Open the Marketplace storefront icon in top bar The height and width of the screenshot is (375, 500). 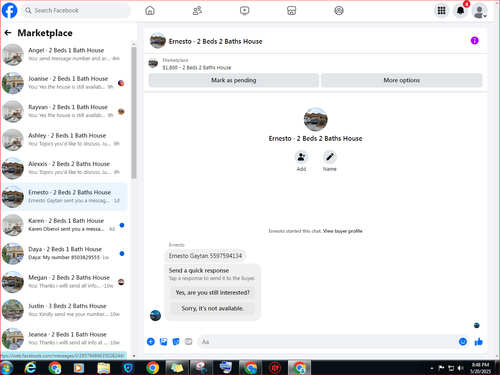tap(291, 11)
